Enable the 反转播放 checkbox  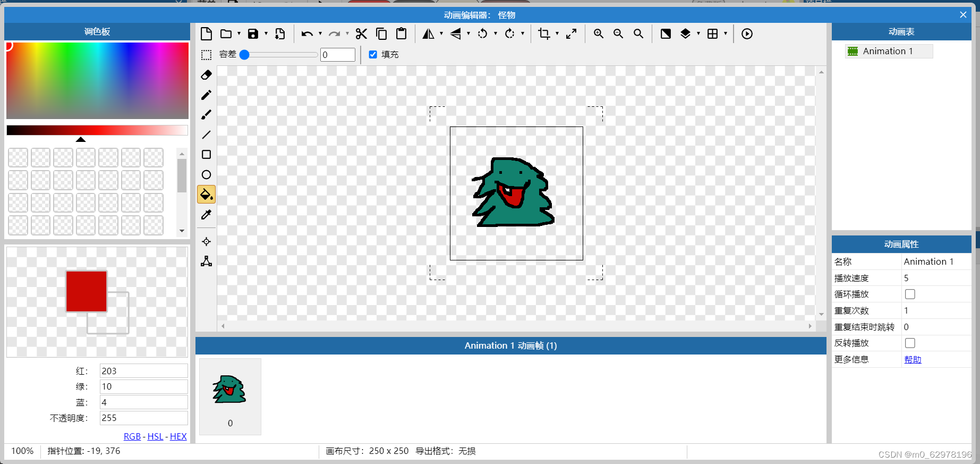point(910,343)
